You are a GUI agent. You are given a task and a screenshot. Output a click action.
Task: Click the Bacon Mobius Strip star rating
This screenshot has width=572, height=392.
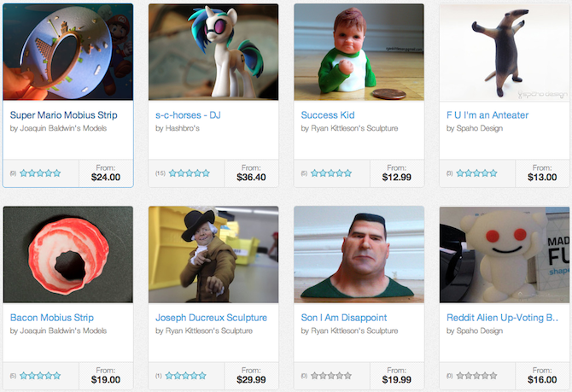coord(40,376)
